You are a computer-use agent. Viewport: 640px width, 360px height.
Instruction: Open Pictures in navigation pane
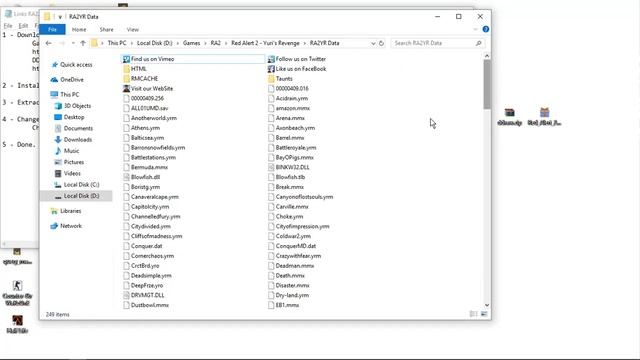(x=69, y=162)
